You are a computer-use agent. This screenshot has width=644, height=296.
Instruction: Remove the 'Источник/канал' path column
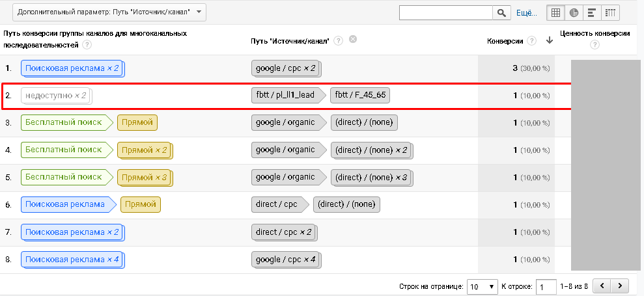tap(353, 40)
